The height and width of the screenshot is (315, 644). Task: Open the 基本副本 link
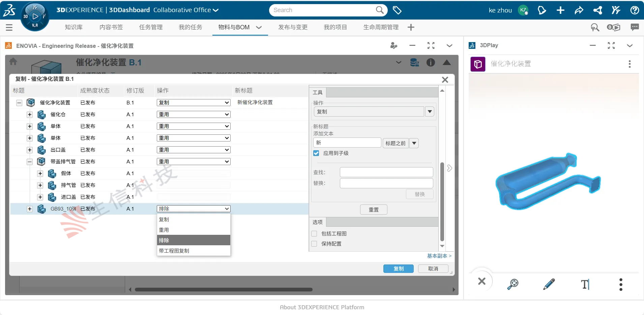tap(439, 256)
